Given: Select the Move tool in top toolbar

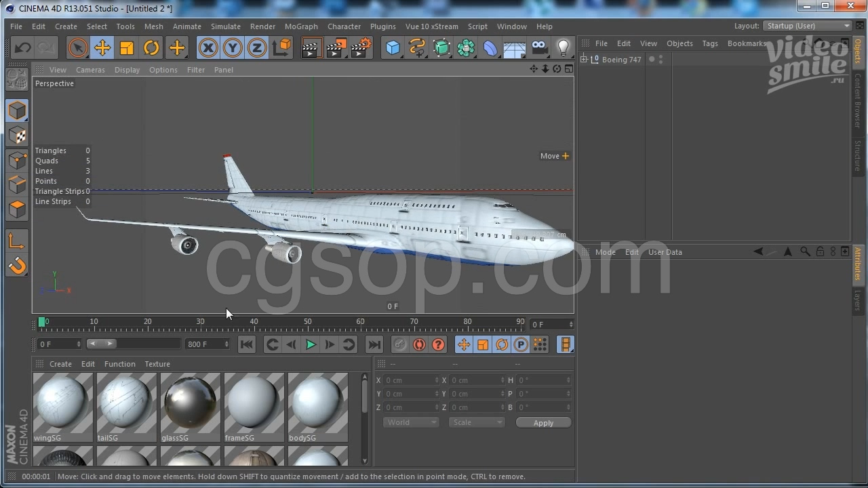Looking at the screenshot, I should (x=102, y=47).
